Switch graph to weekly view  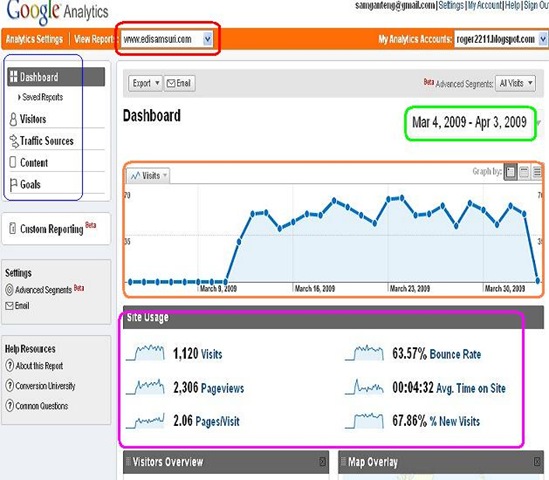tap(524, 172)
